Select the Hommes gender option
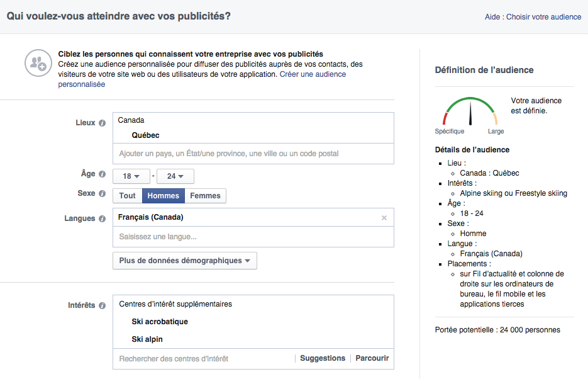 pos(163,195)
